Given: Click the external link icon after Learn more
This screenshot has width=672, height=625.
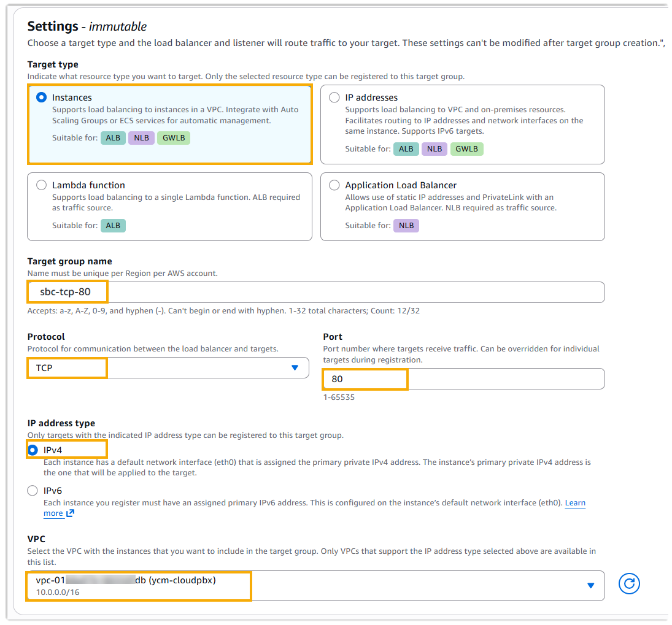Looking at the screenshot, I should pyautogui.click(x=70, y=513).
